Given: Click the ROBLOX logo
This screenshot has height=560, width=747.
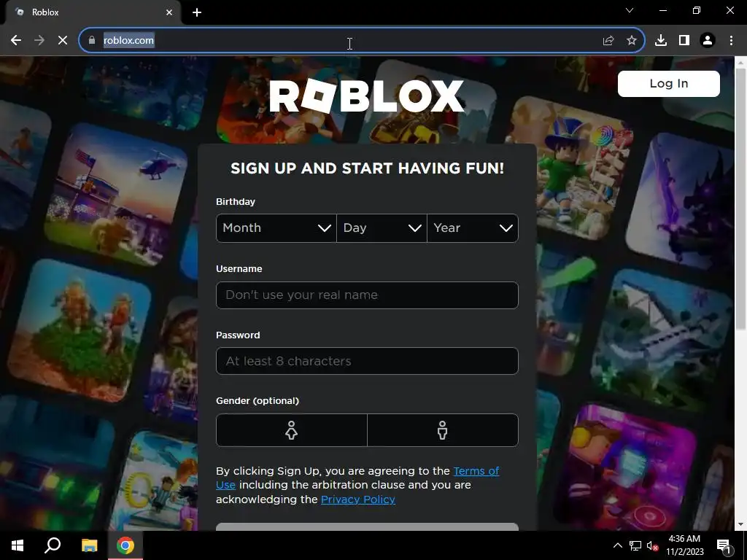Looking at the screenshot, I should pos(367,96).
